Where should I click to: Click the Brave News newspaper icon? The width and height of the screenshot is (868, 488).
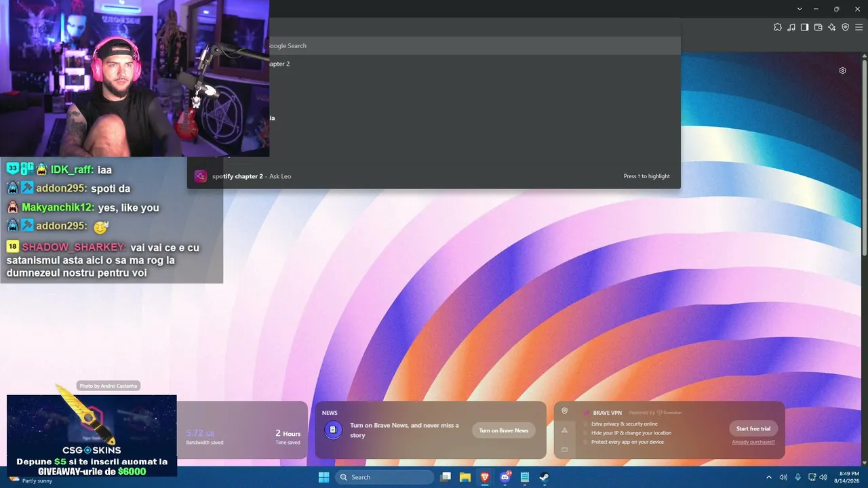333,430
